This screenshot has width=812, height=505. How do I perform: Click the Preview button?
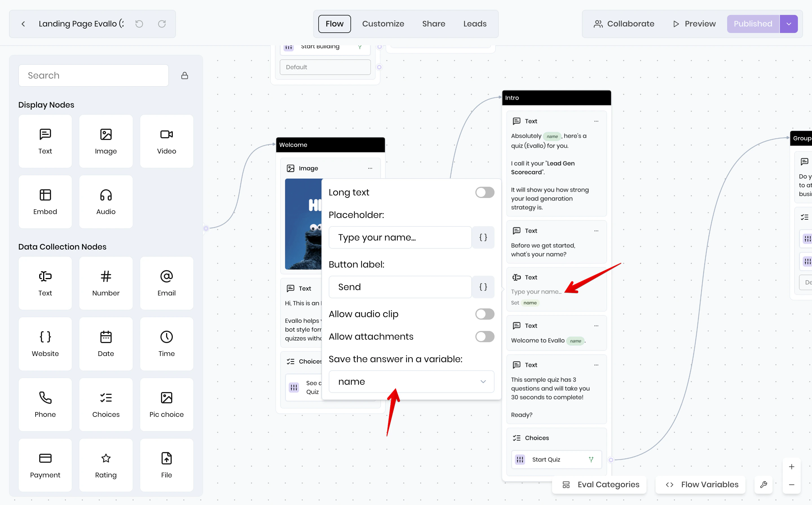[694, 24]
